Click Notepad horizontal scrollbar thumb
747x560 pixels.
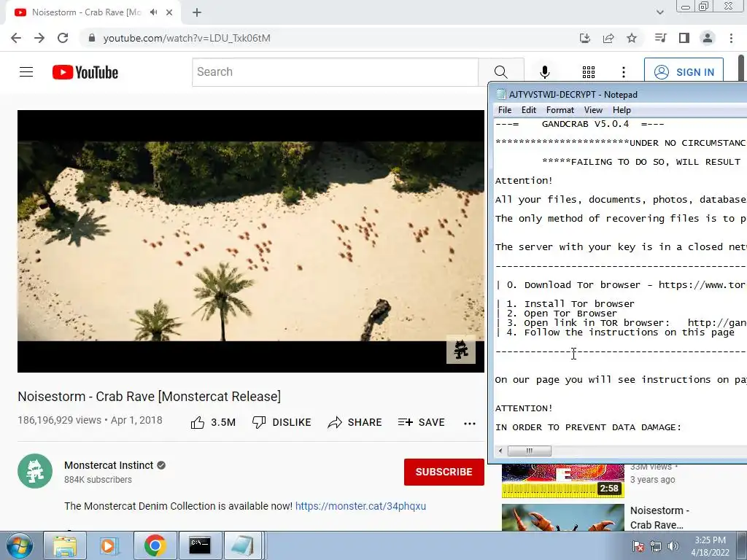(530, 451)
